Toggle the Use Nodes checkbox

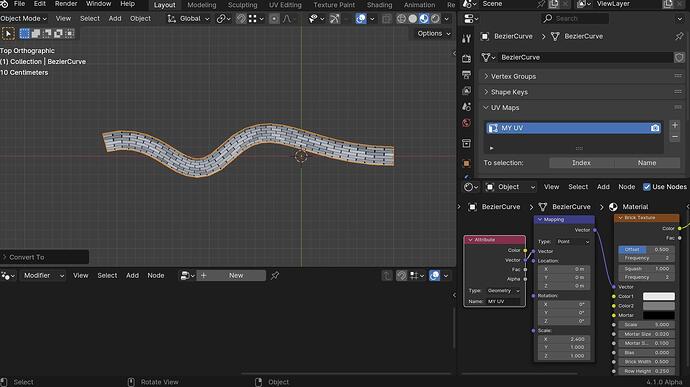coord(646,187)
